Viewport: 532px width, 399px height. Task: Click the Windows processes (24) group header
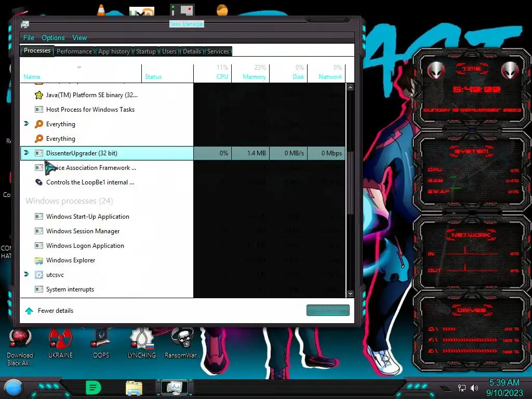coord(69,201)
